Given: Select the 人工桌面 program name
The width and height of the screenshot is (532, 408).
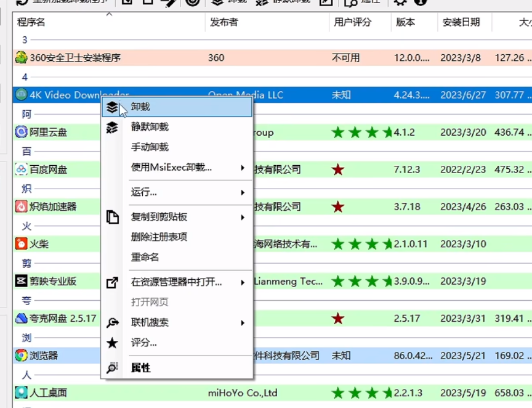Looking at the screenshot, I should (48, 393).
